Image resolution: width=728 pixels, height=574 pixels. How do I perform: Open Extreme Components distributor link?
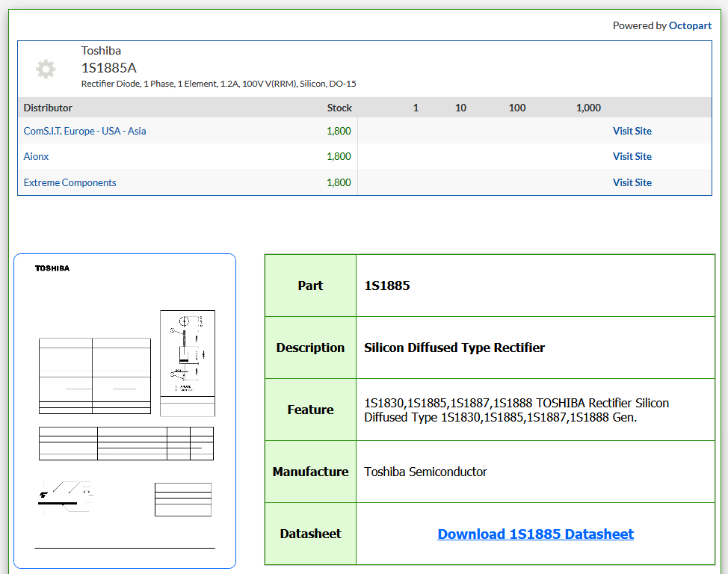click(70, 182)
